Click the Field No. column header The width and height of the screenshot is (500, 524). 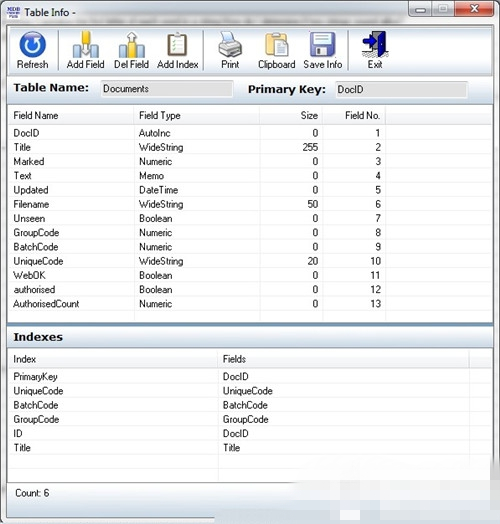click(354, 116)
